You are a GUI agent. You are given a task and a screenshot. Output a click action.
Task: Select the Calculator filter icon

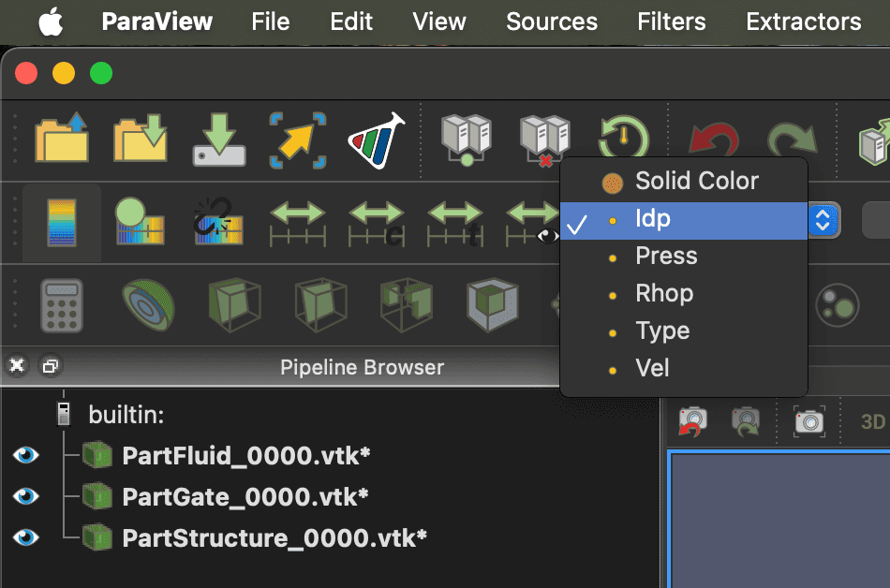click(x=63, y=305)
